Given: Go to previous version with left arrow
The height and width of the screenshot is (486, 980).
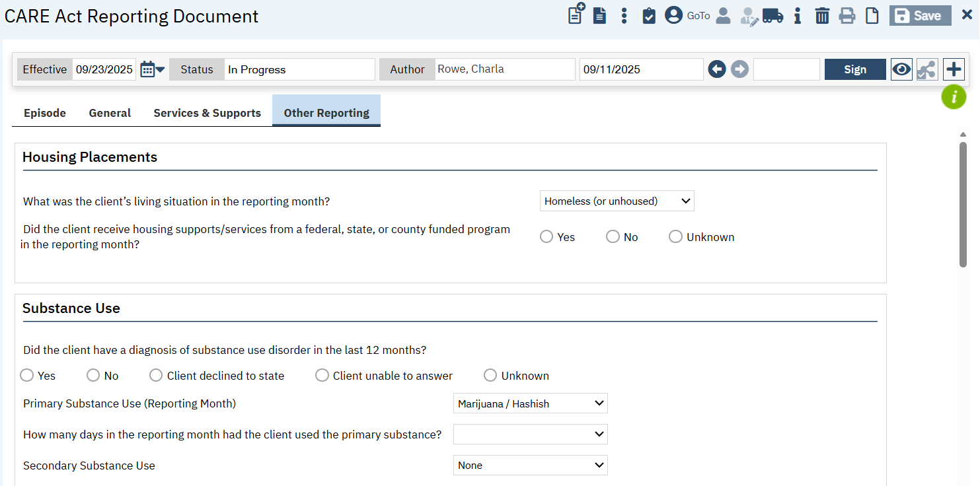Looking at the screenshot, I should pos(717,69).
